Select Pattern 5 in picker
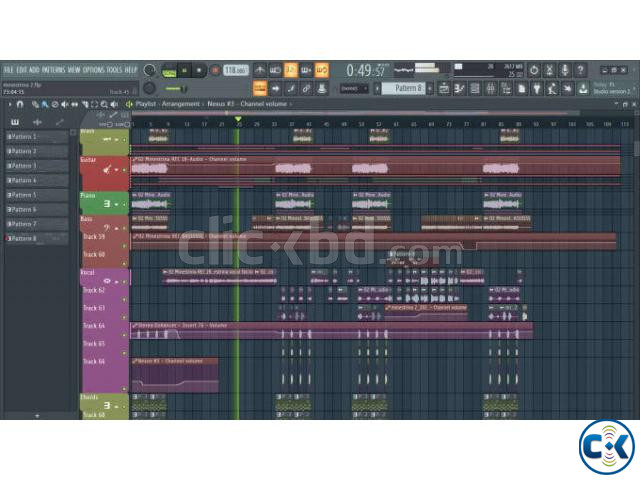This screenshot has height=480, width=640. coord(37,195)
